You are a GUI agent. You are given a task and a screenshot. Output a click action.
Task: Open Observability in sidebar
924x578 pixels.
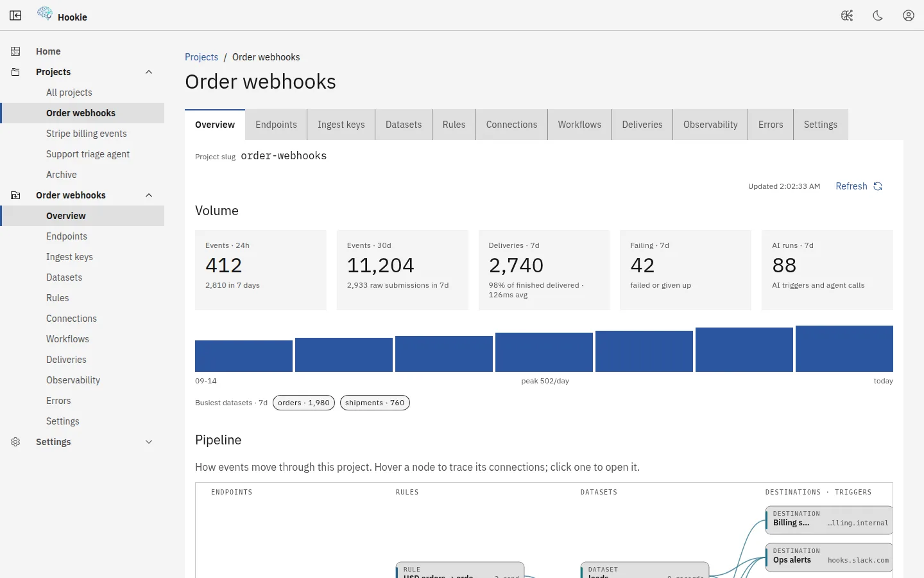click(82, 380)
